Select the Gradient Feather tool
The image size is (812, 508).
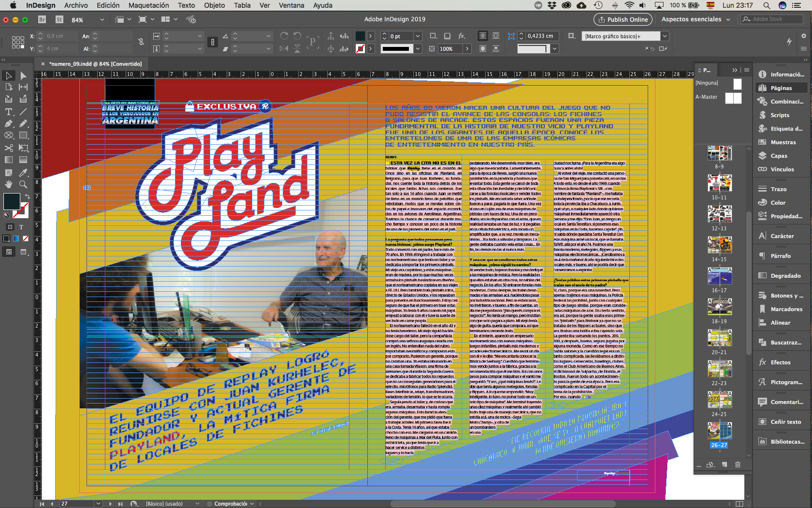coord(23,160)
